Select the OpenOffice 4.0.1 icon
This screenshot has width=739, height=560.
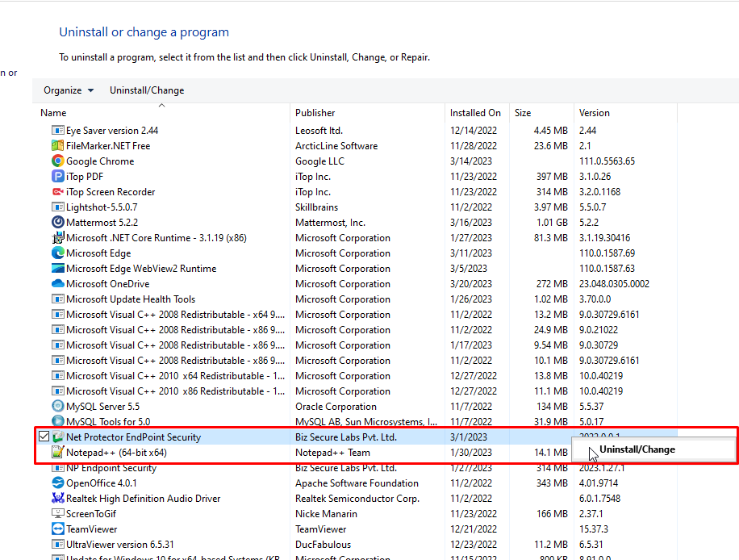point(58,483)
